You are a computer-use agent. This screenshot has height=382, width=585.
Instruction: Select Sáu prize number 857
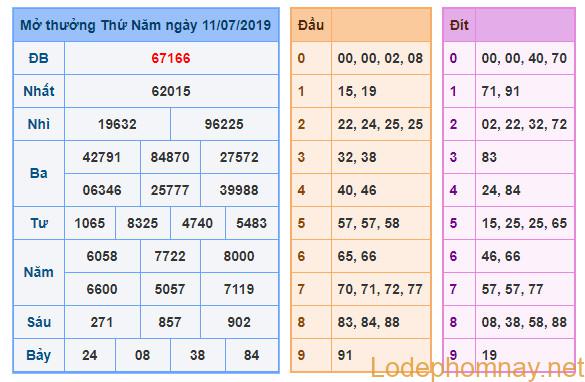click(170, 322)
